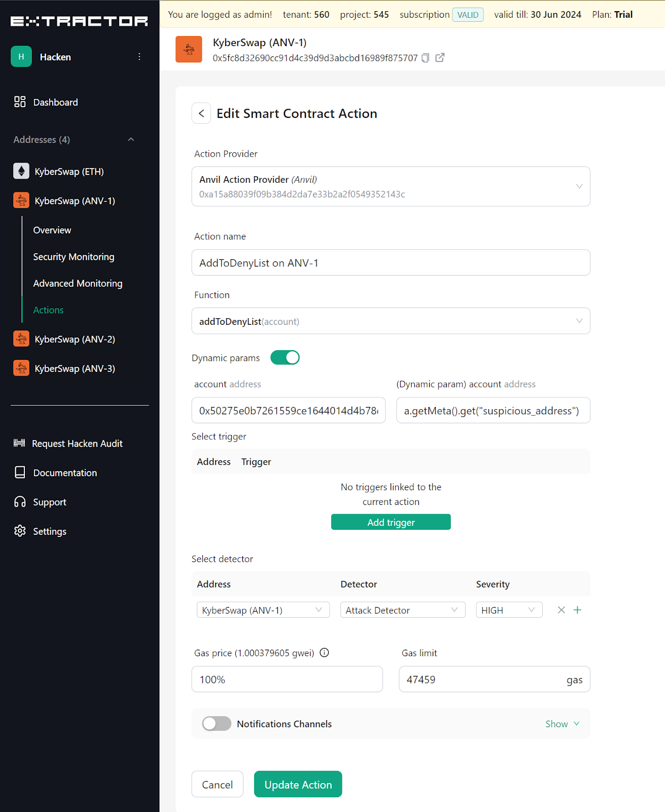Click the Settings gear icon
Screen dimensions: 665x812
[x=20, y=531]
